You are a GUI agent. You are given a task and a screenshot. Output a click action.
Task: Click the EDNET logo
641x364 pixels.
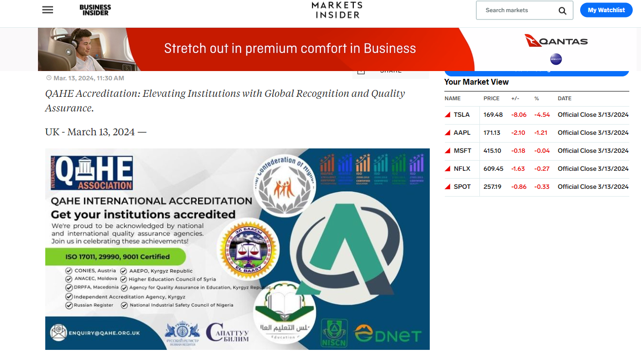pyautogui.click(x=388, y=334)
